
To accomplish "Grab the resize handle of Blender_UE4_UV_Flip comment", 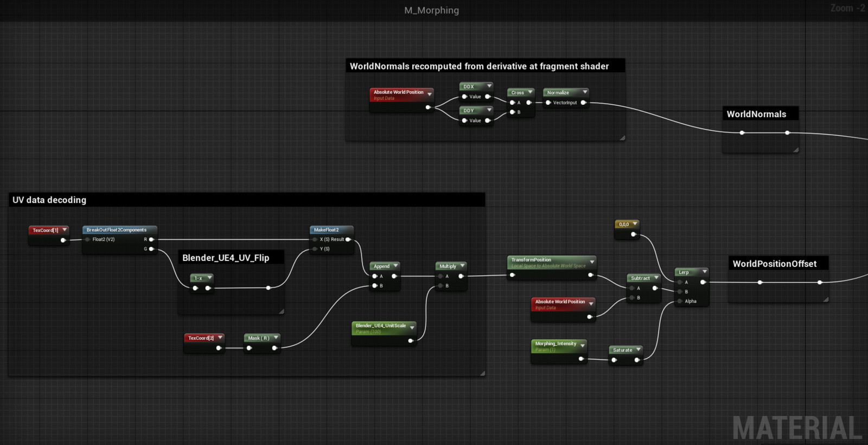I will [282, 311].
